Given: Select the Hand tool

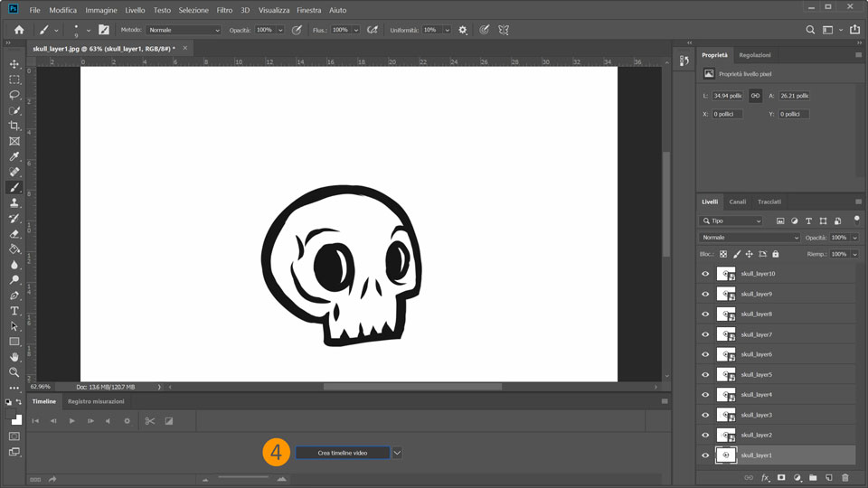Looking at the screenshot, I should (x=14, y=357).
